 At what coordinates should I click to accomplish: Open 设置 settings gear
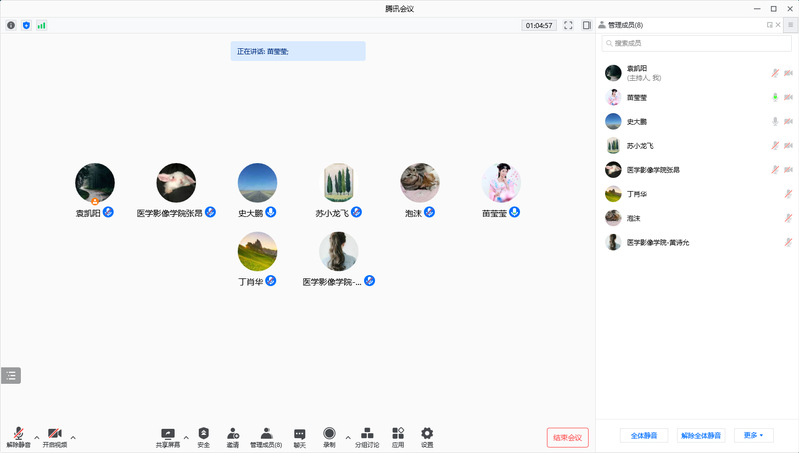(427, 435)
